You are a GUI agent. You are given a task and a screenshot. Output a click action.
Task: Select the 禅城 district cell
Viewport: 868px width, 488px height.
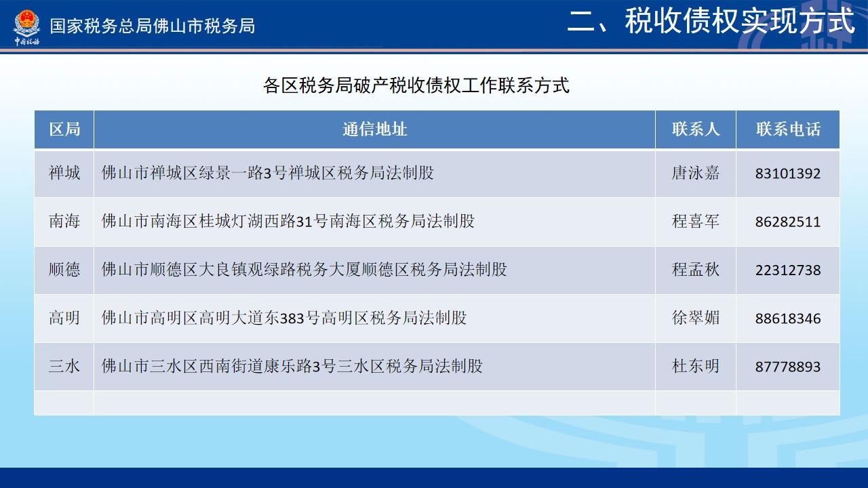[64, 174]
